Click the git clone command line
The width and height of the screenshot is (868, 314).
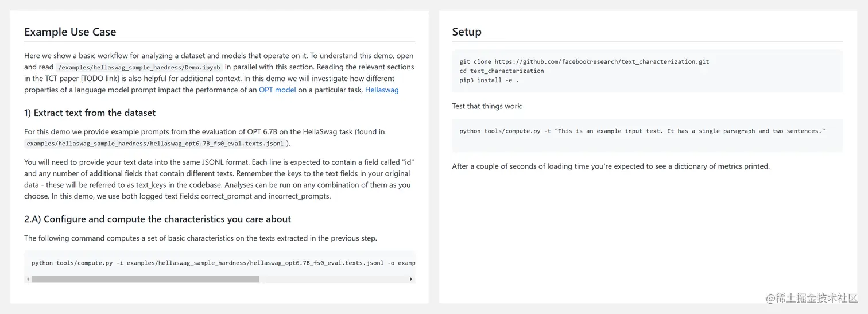584,61
